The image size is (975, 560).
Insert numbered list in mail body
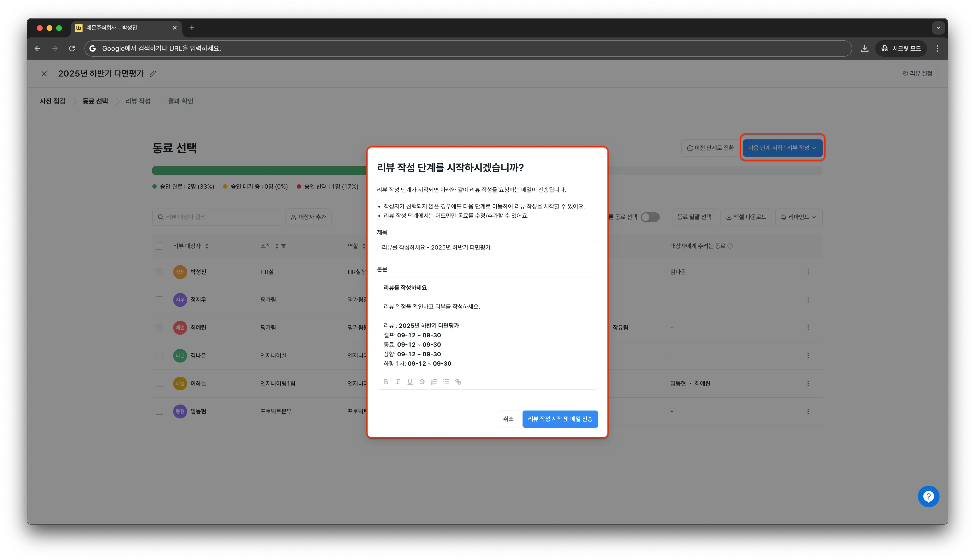point(434,382)
